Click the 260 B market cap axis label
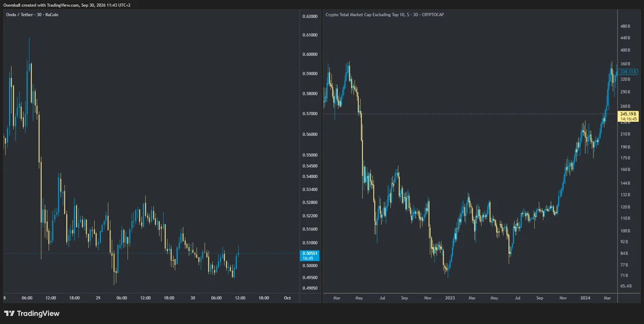644x324 pixels. click(x=625, y=106)
